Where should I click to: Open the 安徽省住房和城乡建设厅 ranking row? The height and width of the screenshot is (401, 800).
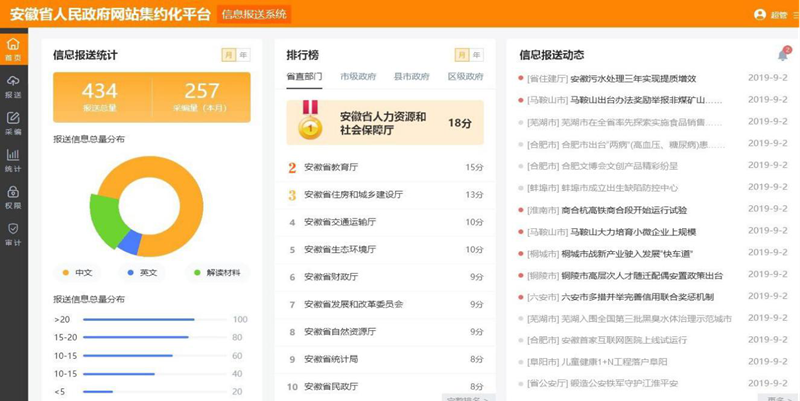coord(385,195)
